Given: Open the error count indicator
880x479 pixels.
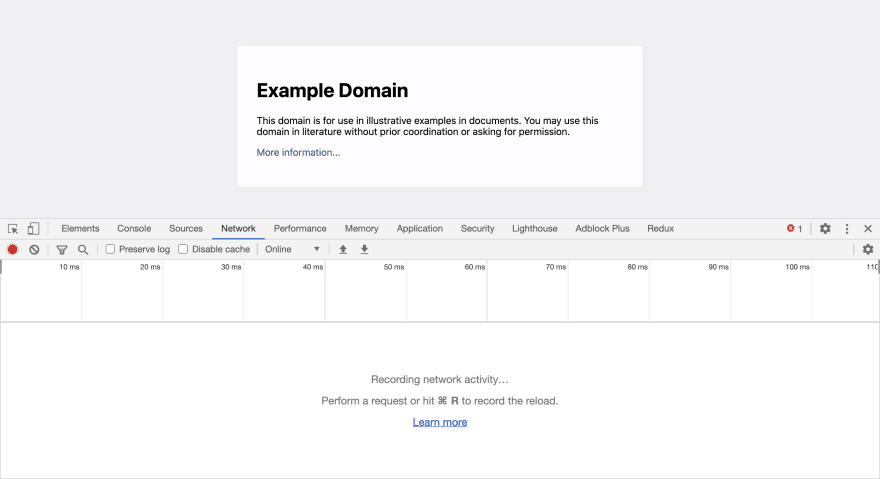Looking at the screenshot, I should 794,229.
